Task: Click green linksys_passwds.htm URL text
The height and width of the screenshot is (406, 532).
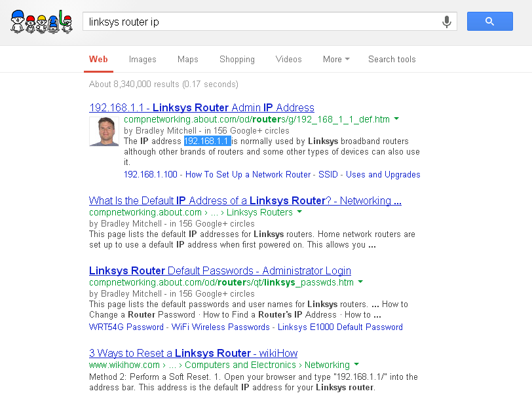Action: click(221, 282)
